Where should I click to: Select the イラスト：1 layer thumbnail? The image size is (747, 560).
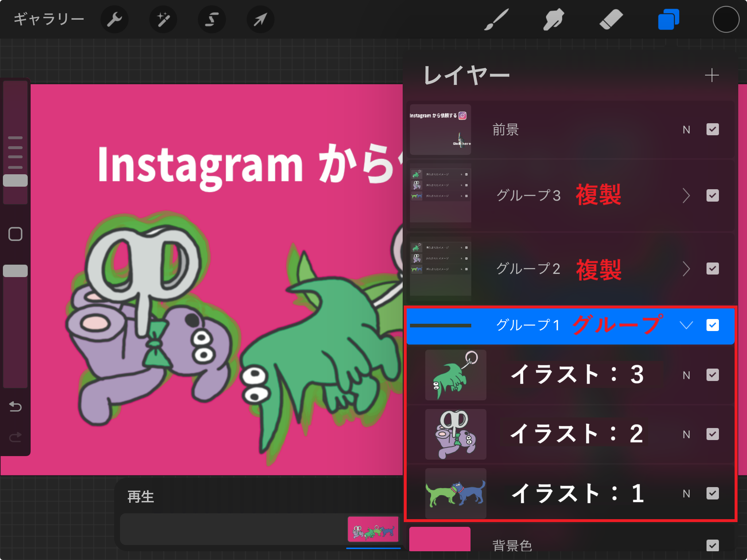456,493
